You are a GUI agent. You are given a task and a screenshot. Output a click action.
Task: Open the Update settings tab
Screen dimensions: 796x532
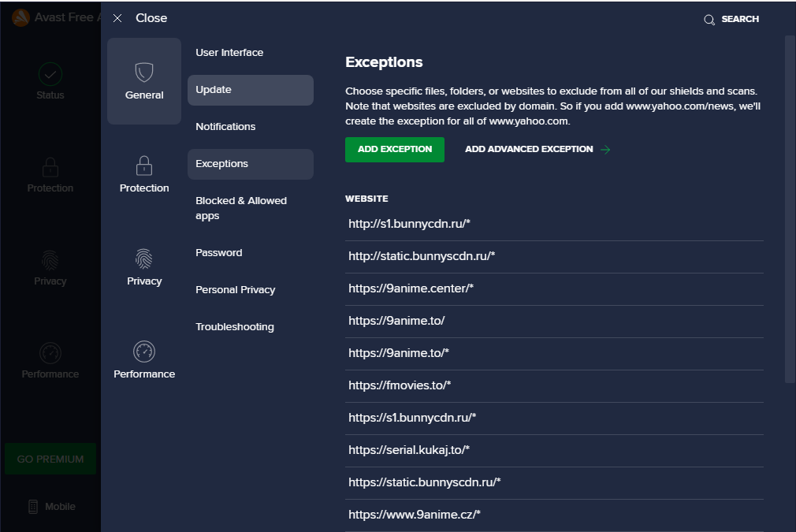(251, 90)
